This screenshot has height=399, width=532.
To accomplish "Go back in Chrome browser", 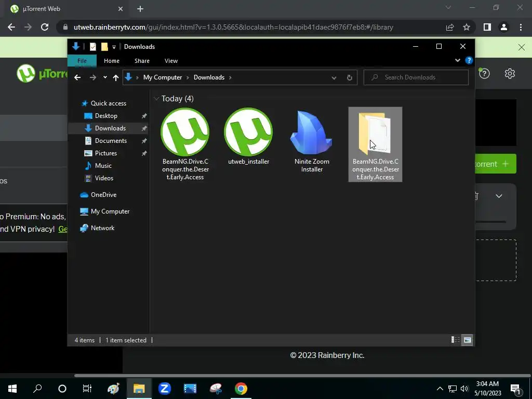I will pyautogui.click(x=11, y=27).
